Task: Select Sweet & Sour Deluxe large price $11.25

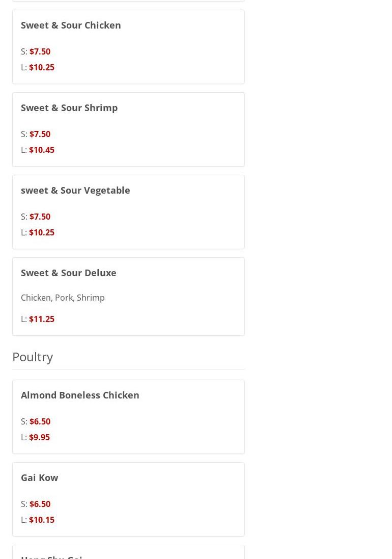Action: tap(41, 319)
